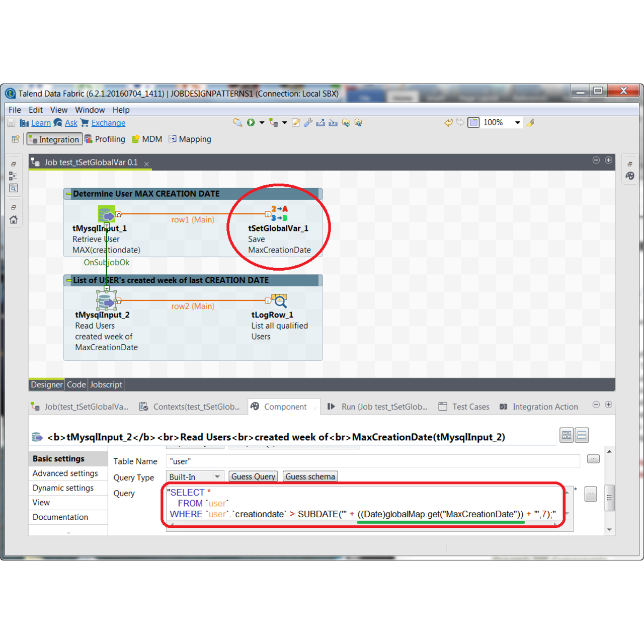Open the Query Type Built-In dropdown
This screenshot has height=644, width=644.
point(195,476)
